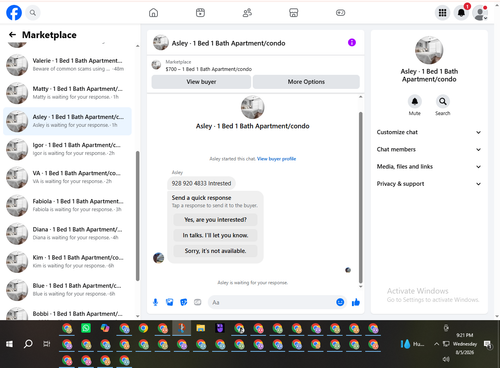500x368 pixels.
Task: Open the Gaming tab icon
Action: click(340, 13)
